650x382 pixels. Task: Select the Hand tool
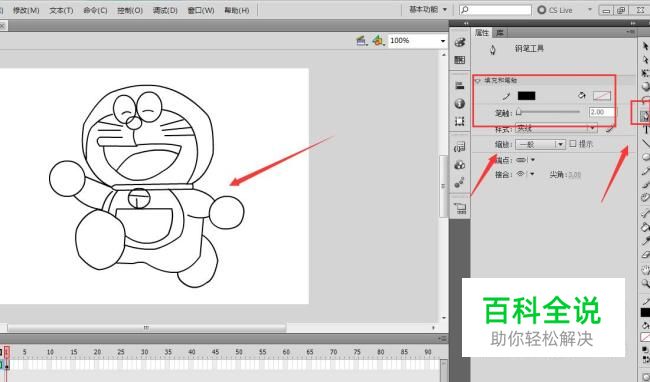point(645,271)
